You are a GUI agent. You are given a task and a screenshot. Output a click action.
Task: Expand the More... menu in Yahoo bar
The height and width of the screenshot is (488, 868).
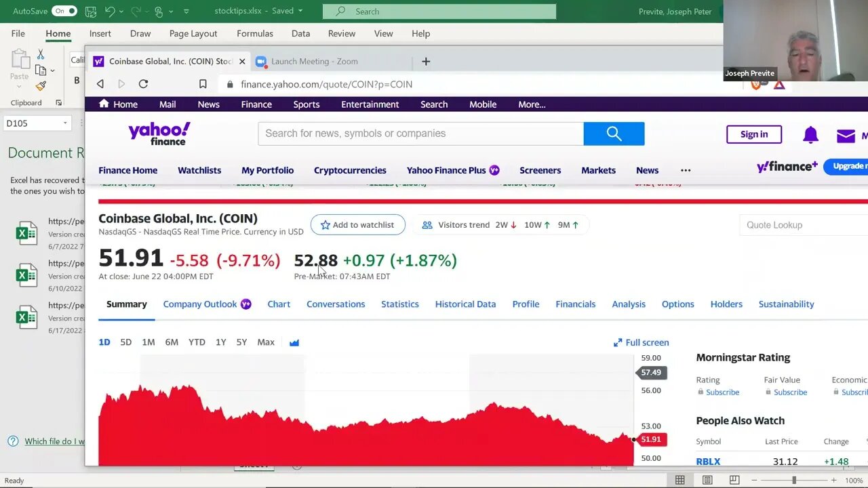(532, 104)
